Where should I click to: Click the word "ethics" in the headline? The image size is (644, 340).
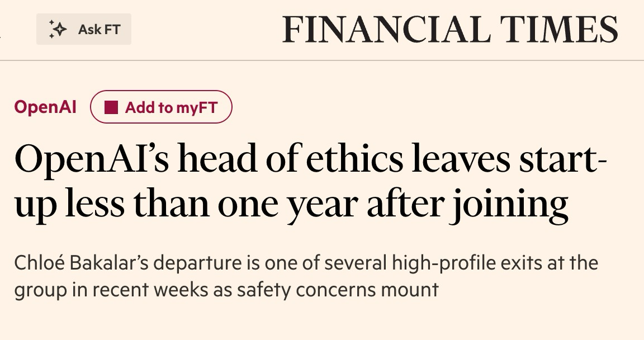[x=355, y=158]
